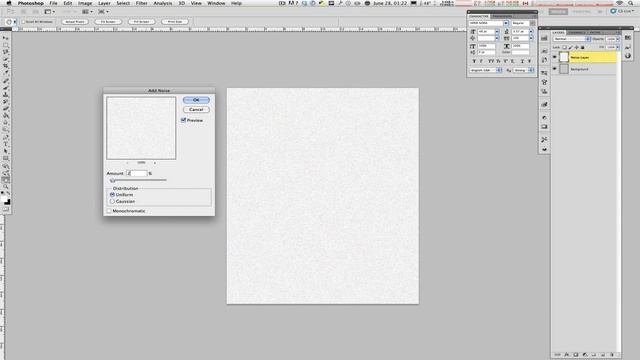Enable Monochromatic checkbox

click(x=109, y=211)
